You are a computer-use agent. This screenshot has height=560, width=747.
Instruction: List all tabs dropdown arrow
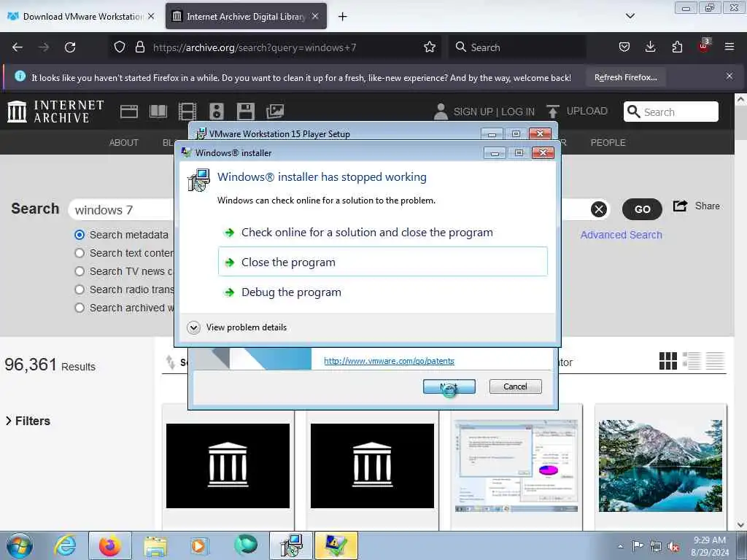pos(630,16)
